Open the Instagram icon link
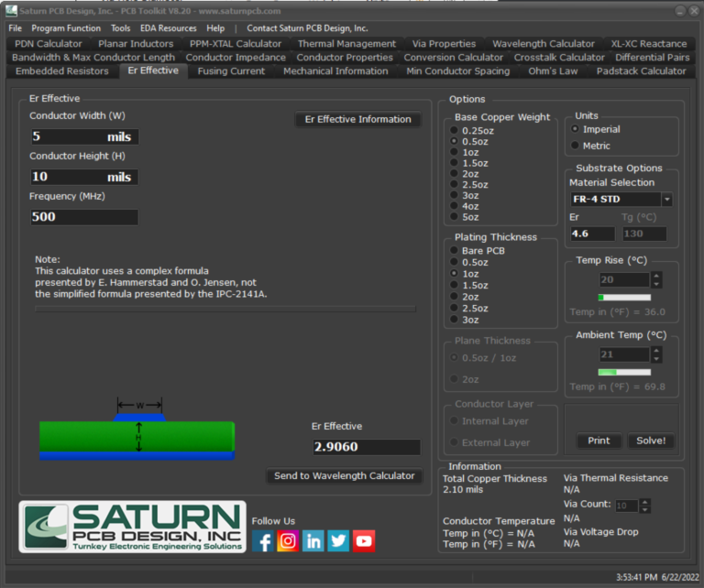704x588 pixels. pyautogui.click(x=288, y=541)
